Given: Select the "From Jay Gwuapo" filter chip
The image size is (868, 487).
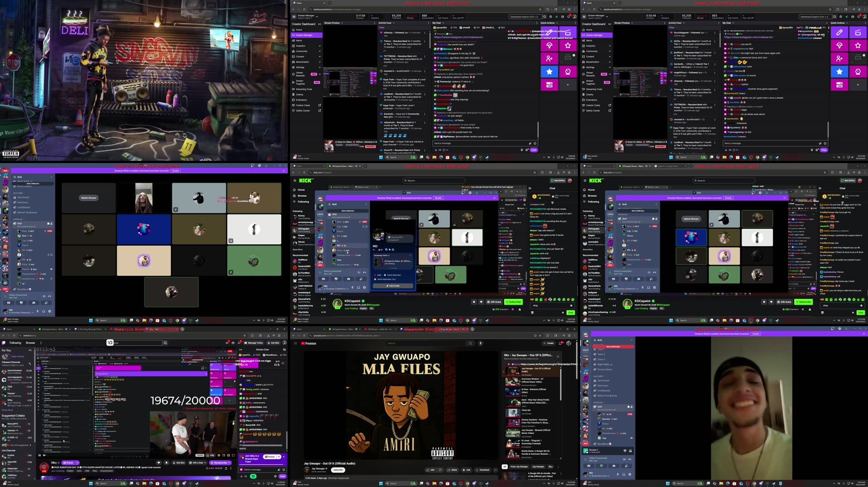Looking at the screenshot, I should pyautogui.click(x=519, y=467).
